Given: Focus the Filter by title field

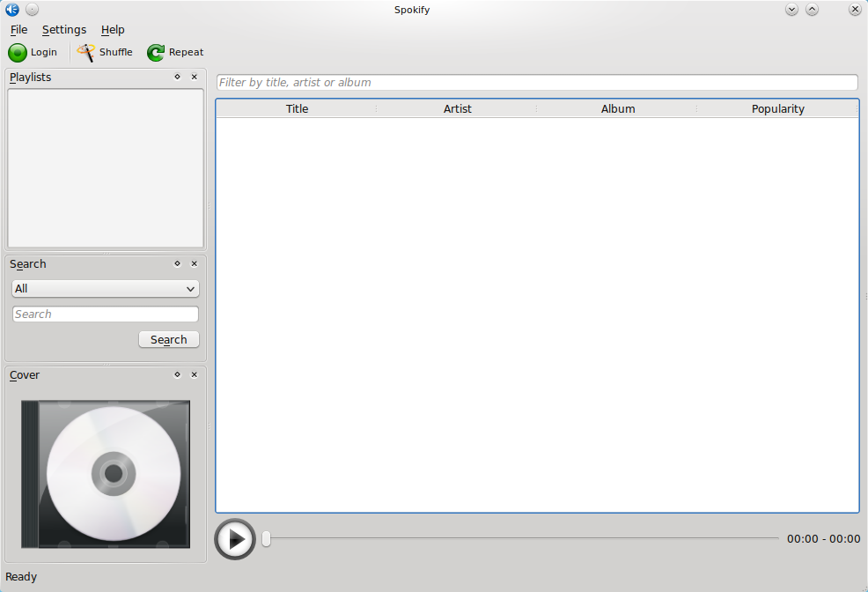Looking at the screenshot, I should 537,83.
